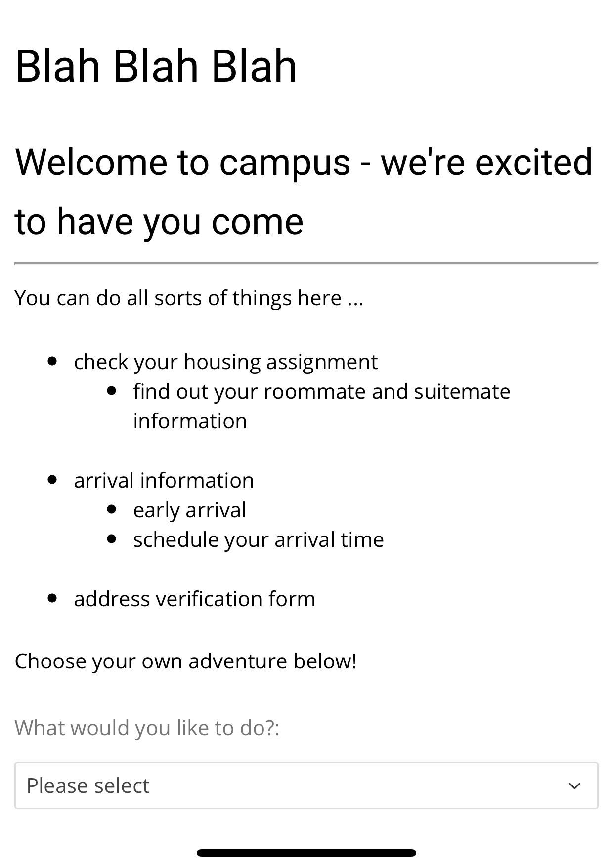Click the 'What would you like to do?' label
The image size is (611, 868).
click(147, 727)
